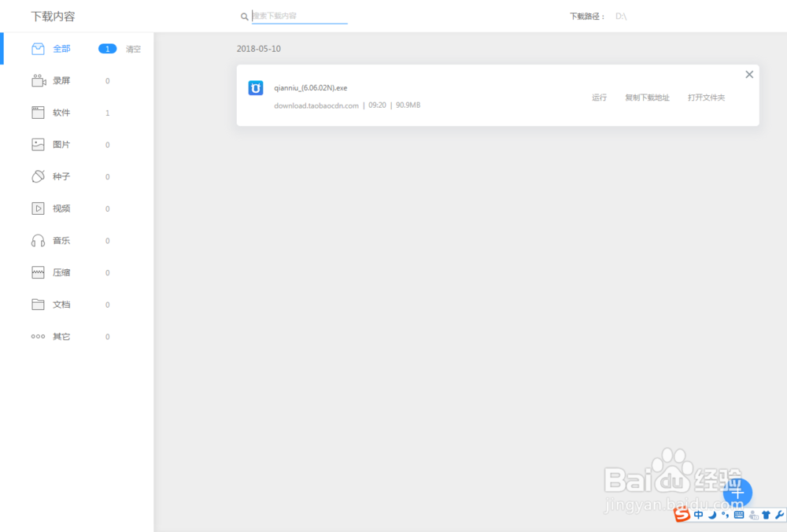Screen dimensions: 787x532
Task: Click the 90.9MB file size
Action: point(408,105)
